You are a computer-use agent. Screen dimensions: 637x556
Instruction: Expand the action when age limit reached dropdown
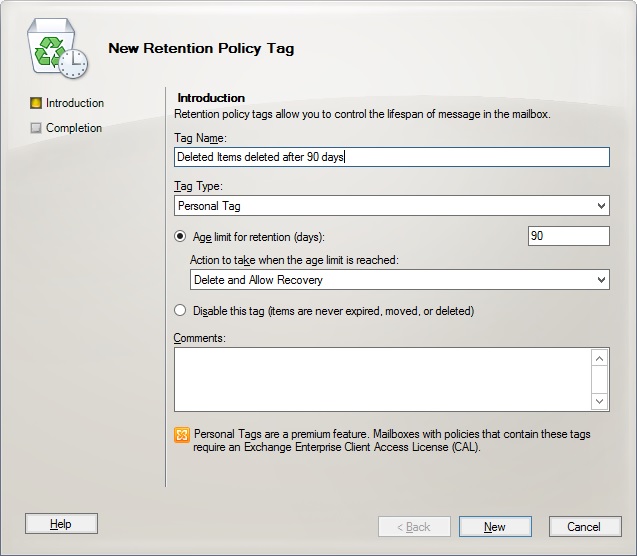[400, 280]
